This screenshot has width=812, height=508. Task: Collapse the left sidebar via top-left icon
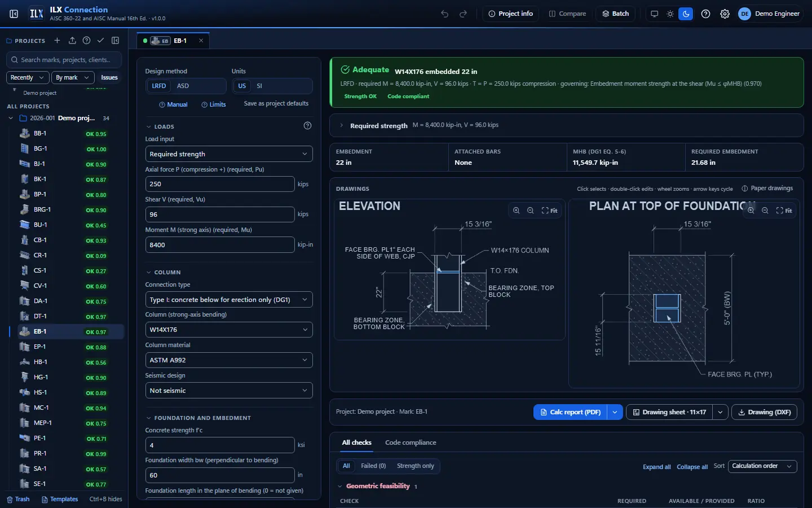coord(14,14)
